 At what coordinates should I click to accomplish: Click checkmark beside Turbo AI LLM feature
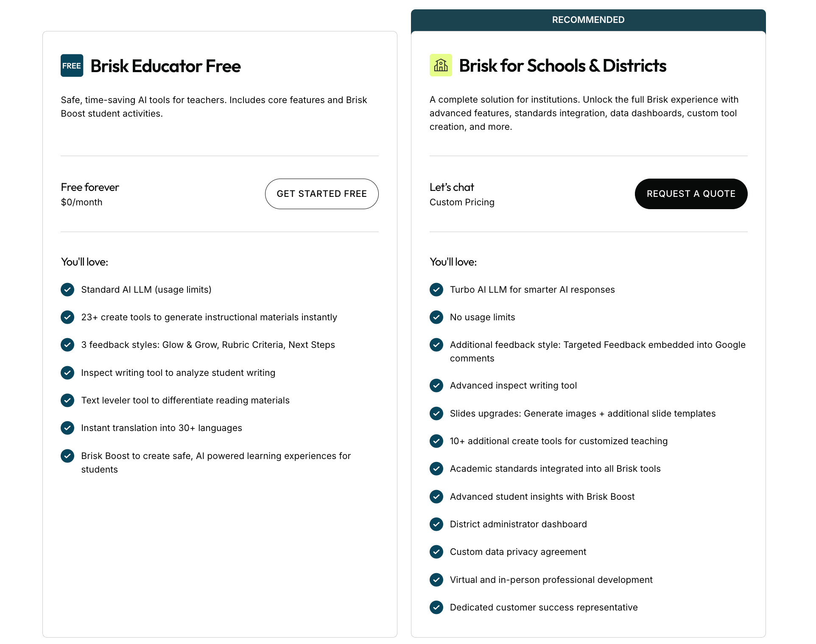pyautogui.click(x=436, y=290)
